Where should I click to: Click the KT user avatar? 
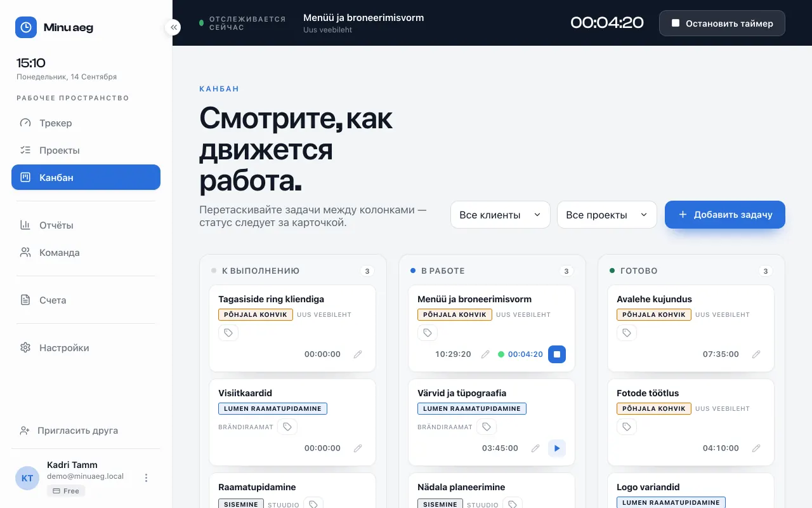[27, 478]
